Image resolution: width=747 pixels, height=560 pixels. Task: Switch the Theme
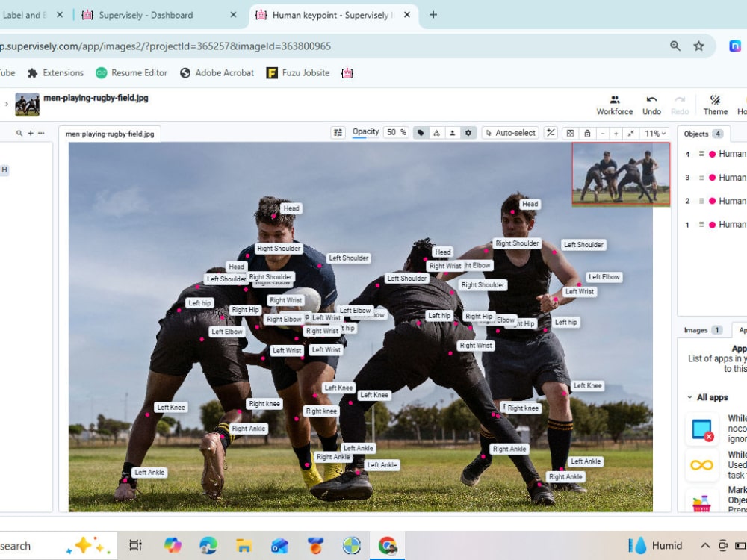click(x=715, y=105)
